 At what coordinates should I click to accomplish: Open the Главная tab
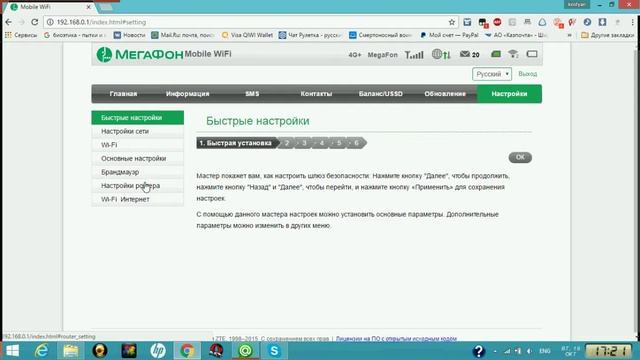[x=123, y=94]
